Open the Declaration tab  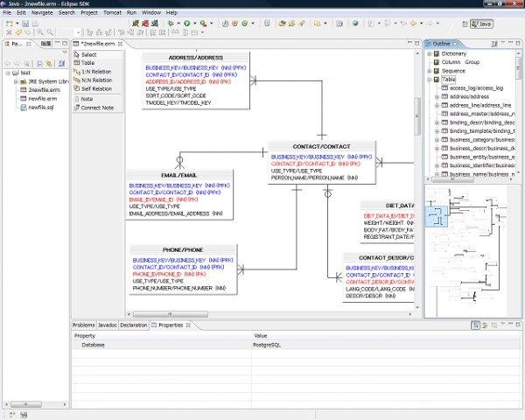point(134,325)
